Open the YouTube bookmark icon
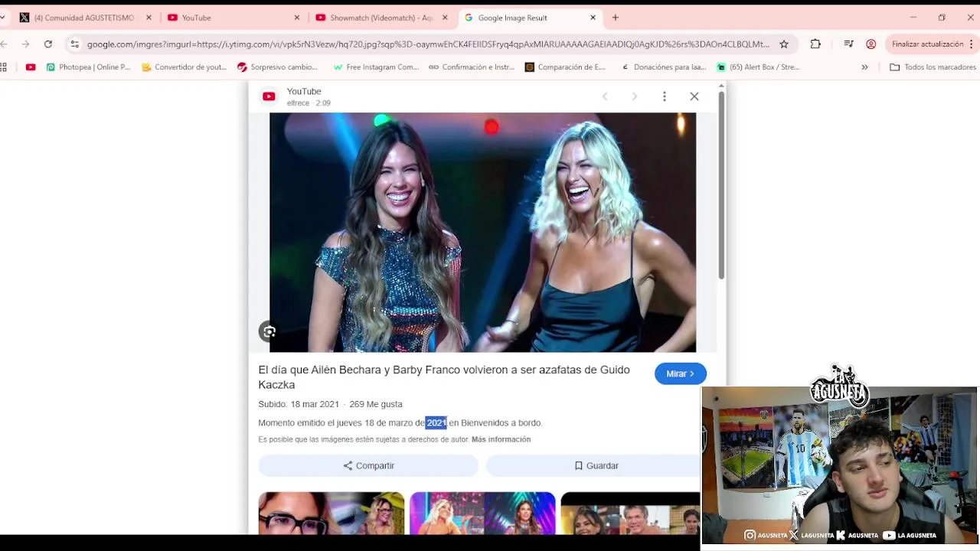Screen dimensions: 980x551 [31, 67]
